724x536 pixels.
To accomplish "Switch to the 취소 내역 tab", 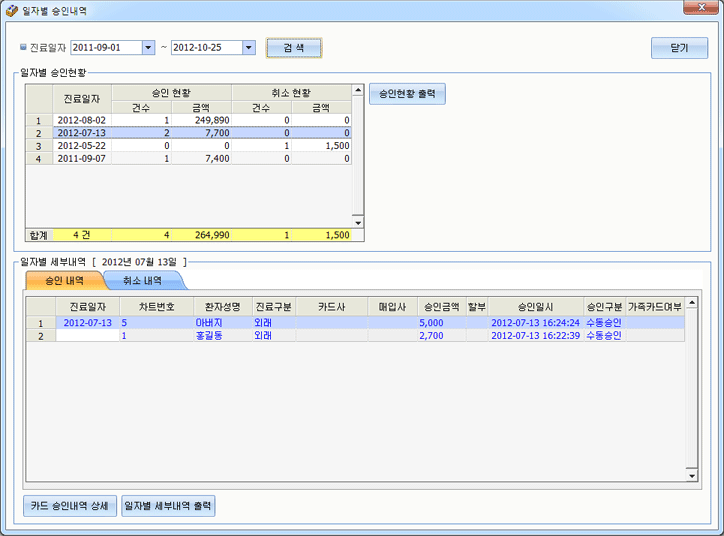I will click(x=143, y=281).
